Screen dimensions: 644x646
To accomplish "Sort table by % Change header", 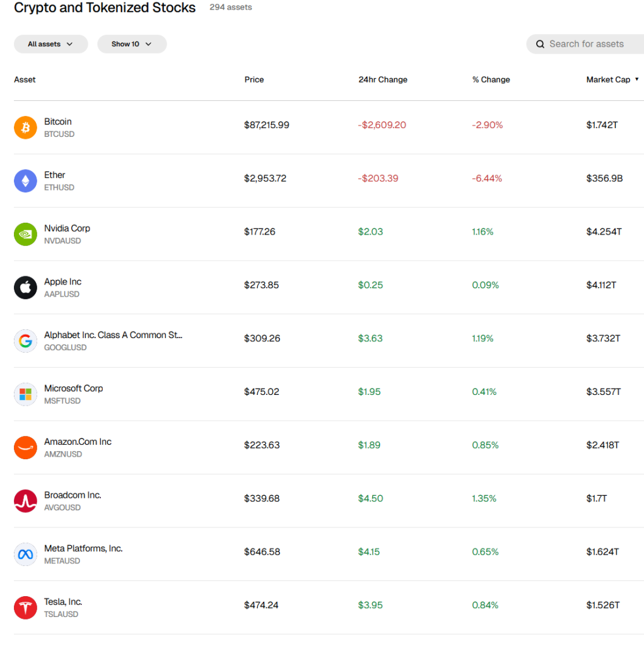I will 491,79.
